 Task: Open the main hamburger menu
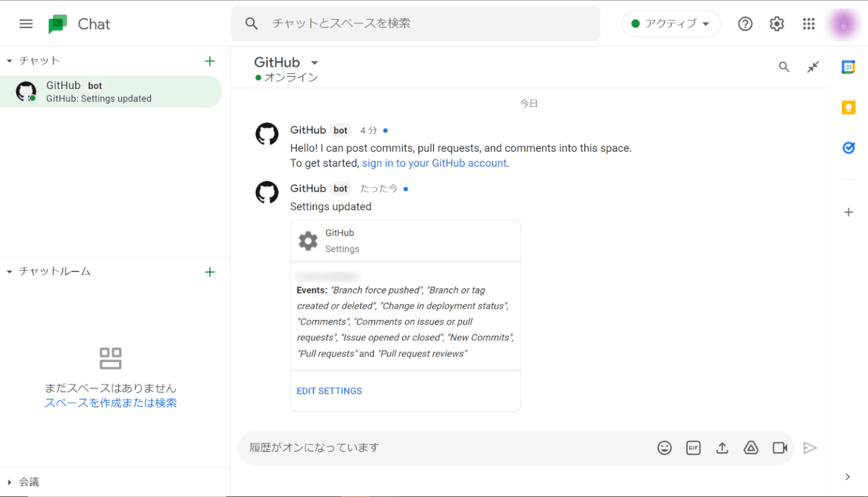tap(25, 24)
